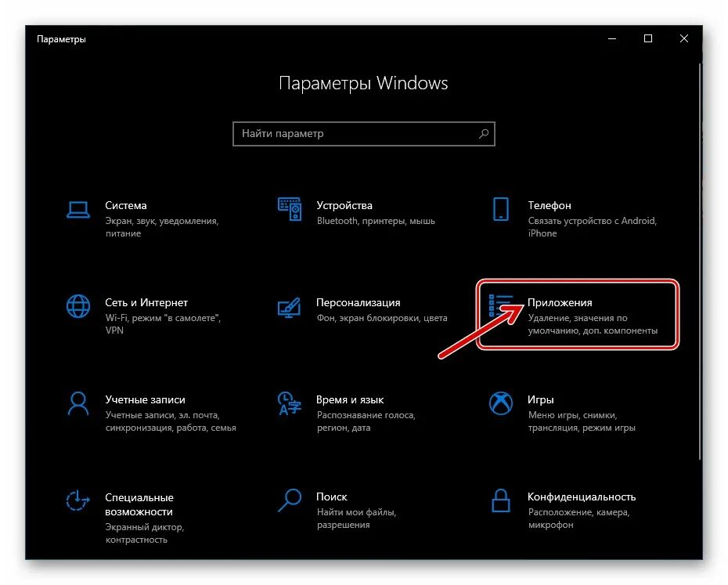The width and height of the screenshot is (728, 585).
Task: Open the Конфиденциальность title
Action: [x=582, y=497]
